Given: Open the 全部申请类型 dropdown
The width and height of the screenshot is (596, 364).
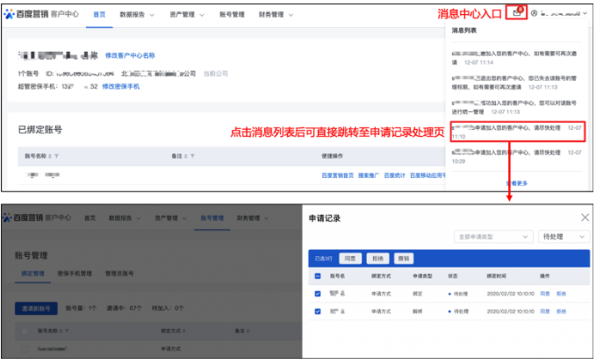Looking at the screenshot, I should [492, 237].
